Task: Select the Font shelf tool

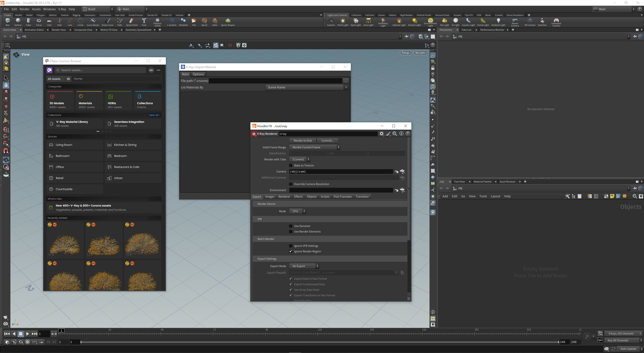Action: click(x=144, y=22)
